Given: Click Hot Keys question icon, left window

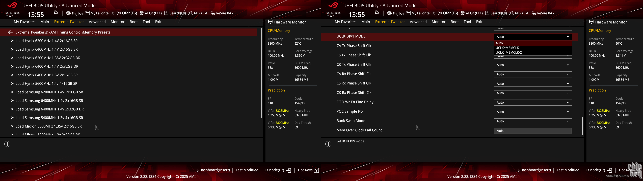Looking at the screenshot, I should tap(316, 170).
